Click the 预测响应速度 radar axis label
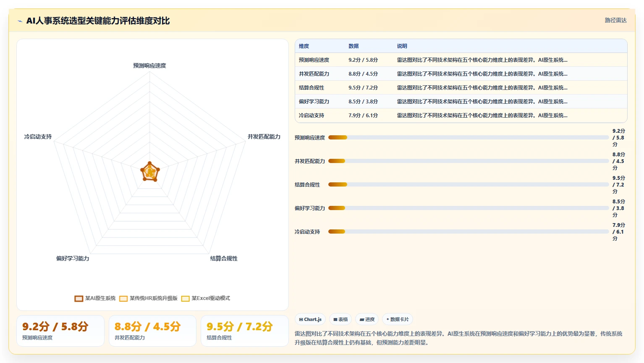This screenshot has height=363, width=644. [149, 66]
